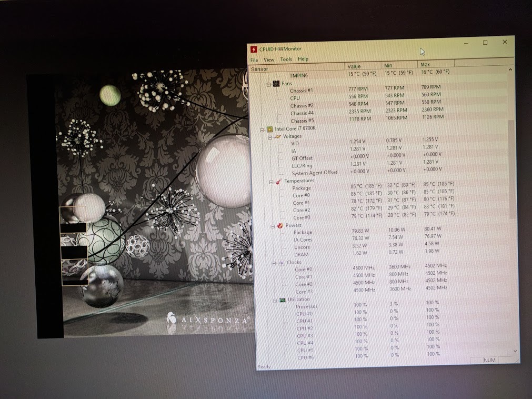This screenshot has height=399, width=532.
Task: Open the View menu
Action: click(x=269, y=59)
